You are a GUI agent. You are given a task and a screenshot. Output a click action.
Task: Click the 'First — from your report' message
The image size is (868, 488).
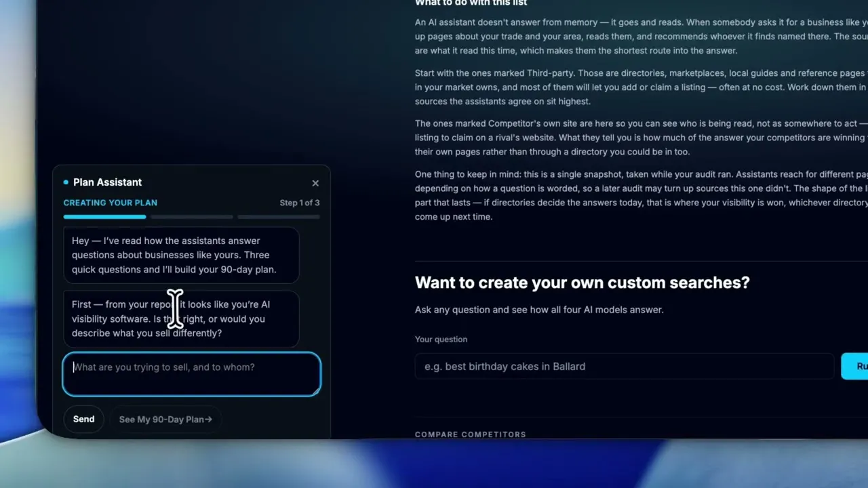click(181, 319)
